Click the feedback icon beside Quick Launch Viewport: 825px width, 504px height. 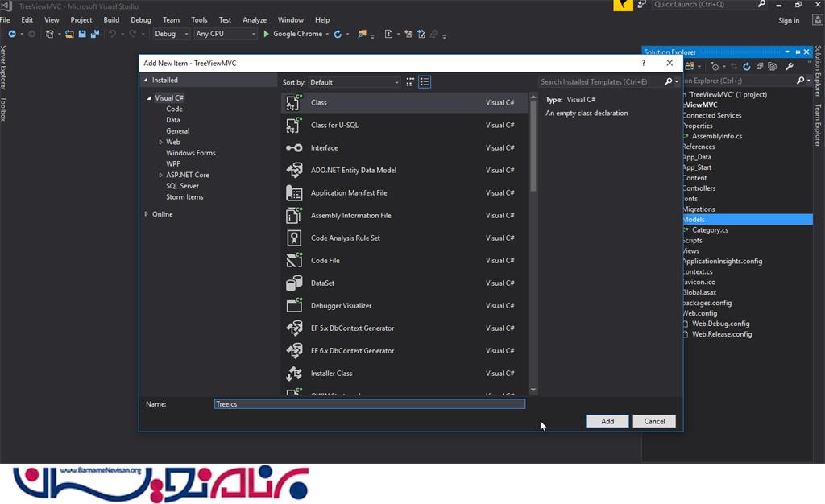(642, 5)
